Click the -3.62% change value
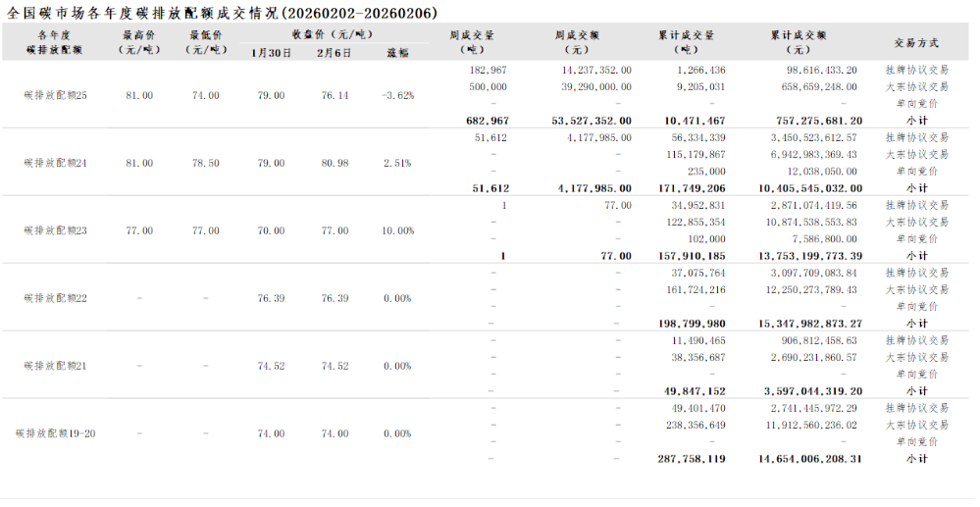The image size is (980, 507). [x=397, y=96]
